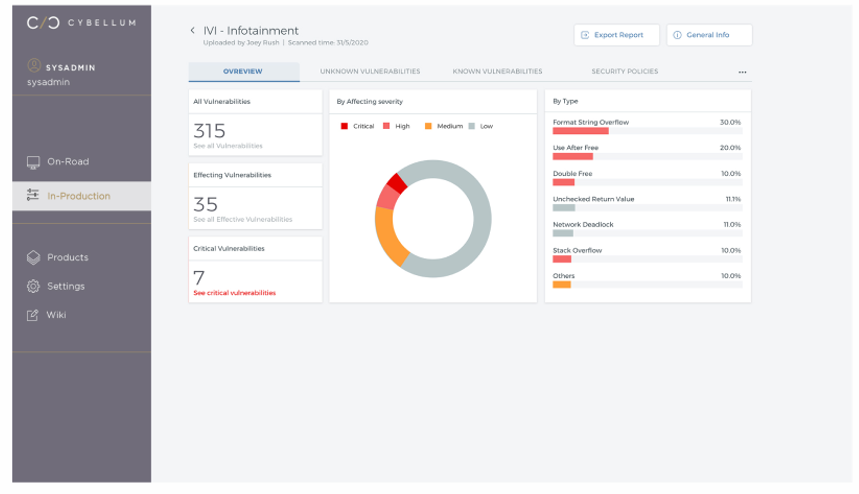Select the Security Policies tab

tap(624, 72)
